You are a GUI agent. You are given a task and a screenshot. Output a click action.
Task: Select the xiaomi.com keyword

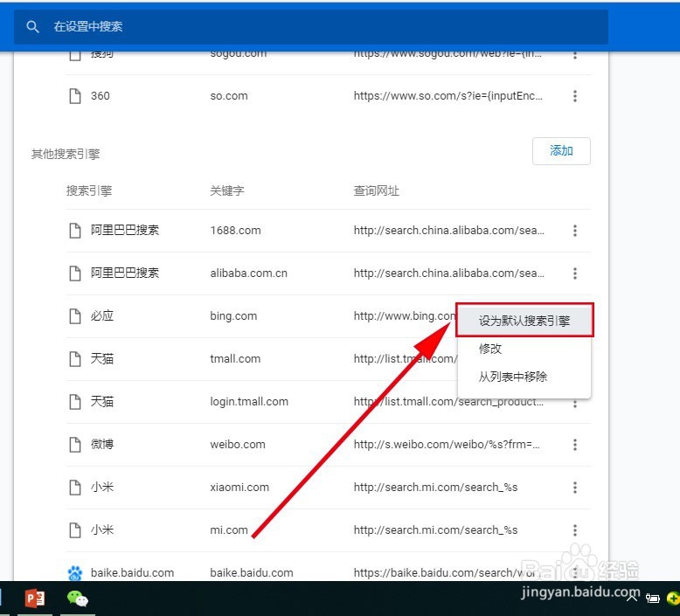pyautogui.click(x=239, y=488)
